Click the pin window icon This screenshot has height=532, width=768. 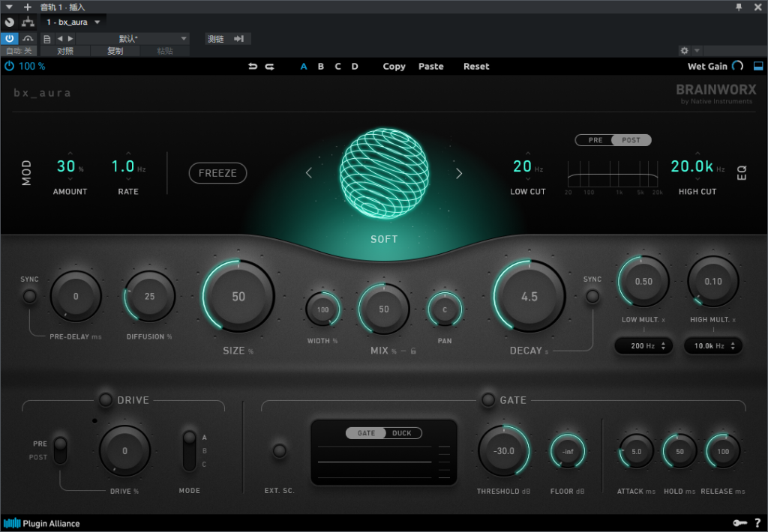(739, 7)
